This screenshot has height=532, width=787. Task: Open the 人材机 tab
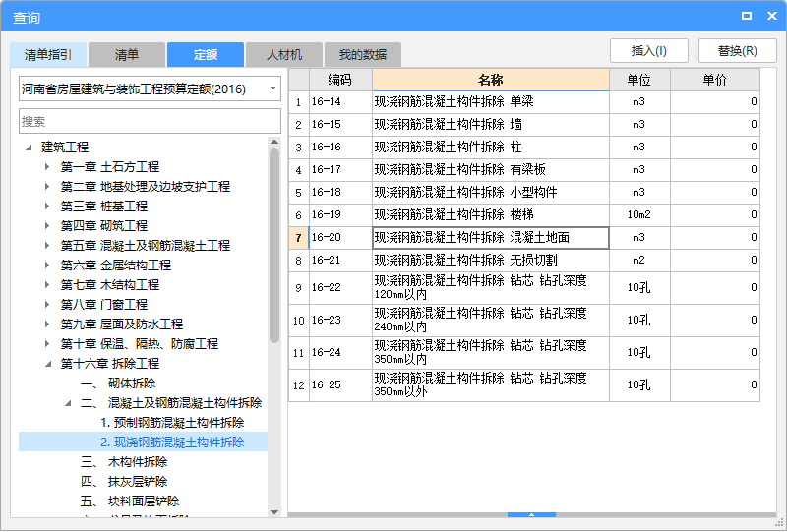click(x=284, y=55)
